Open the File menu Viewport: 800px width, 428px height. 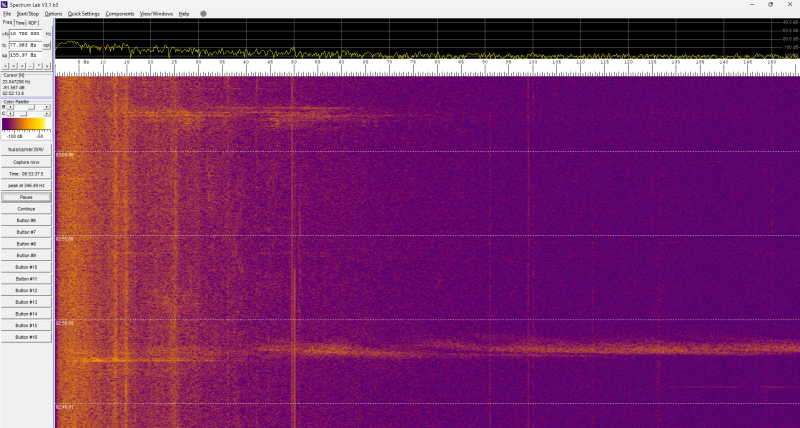coord(7,14)
